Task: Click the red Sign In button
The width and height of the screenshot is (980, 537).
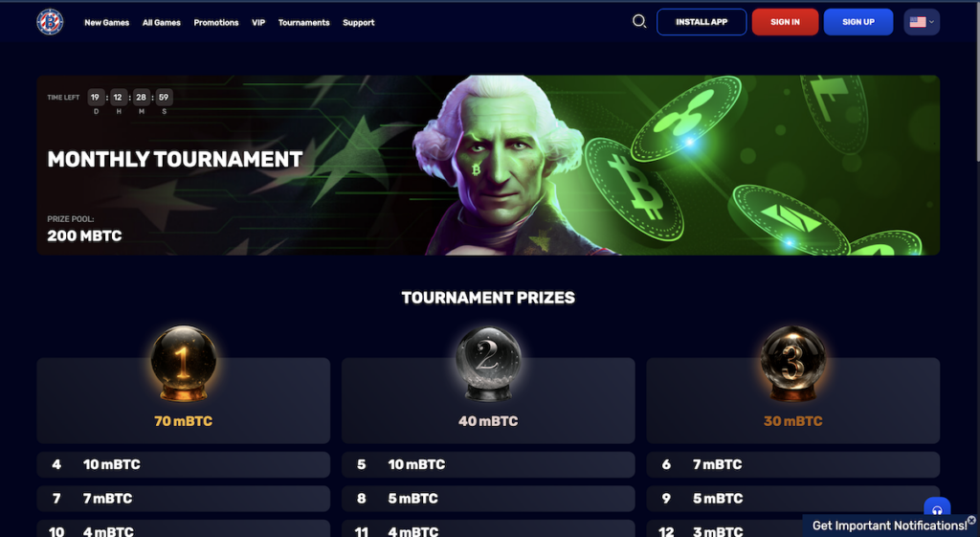Action: click(x=785, y=22)
